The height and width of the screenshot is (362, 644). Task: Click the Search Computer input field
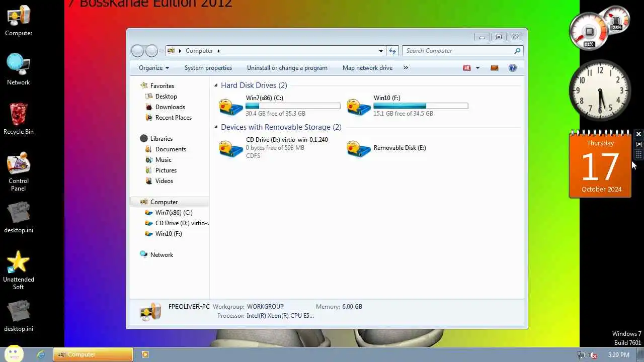(x=458, y=51)
